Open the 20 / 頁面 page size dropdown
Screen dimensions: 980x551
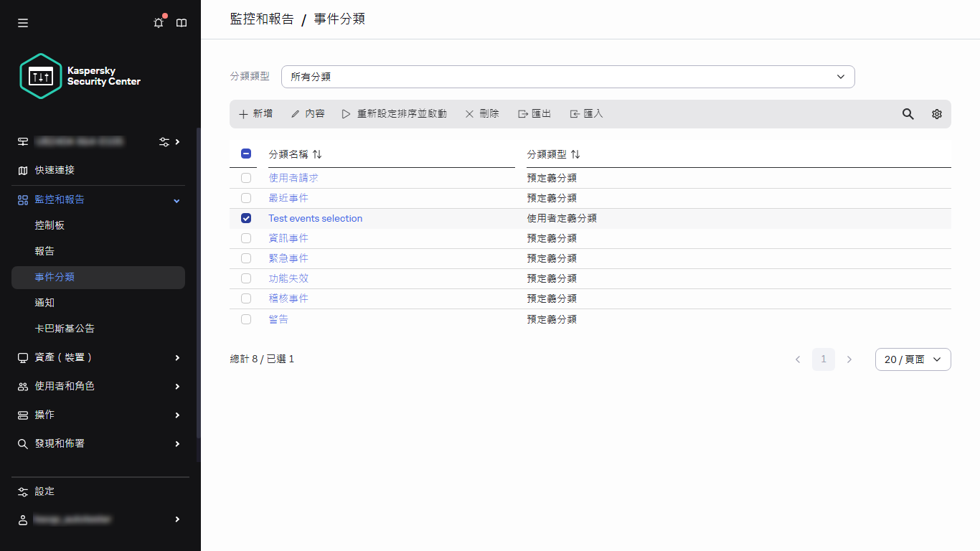pyautogui.click(x=913, y=359)
